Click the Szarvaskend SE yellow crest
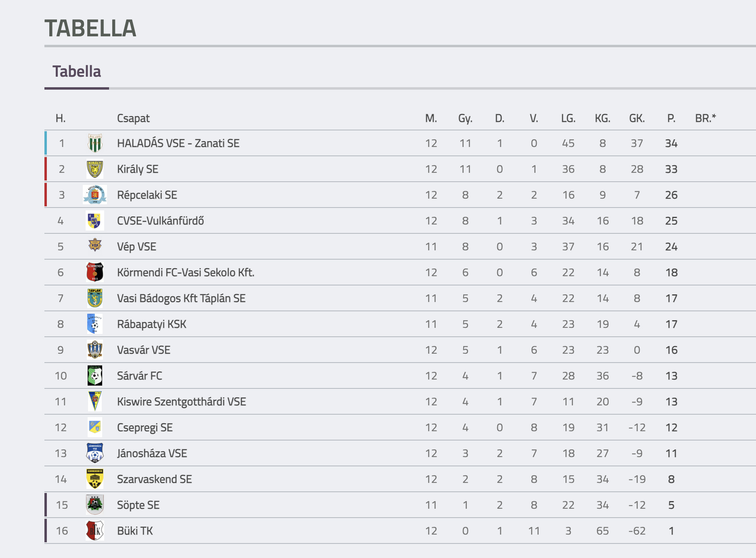Screen dimensions: 756x558 click(x=95, y=479)
